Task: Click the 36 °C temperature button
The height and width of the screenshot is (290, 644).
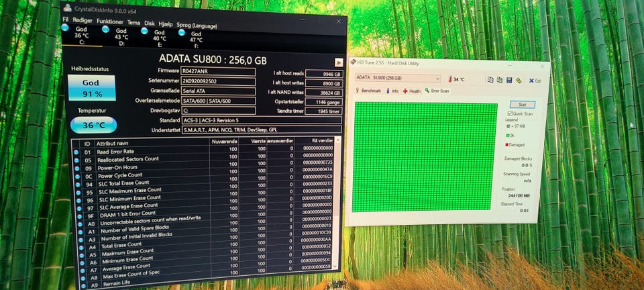Action: pyautogui.click(x=93, y=126)
